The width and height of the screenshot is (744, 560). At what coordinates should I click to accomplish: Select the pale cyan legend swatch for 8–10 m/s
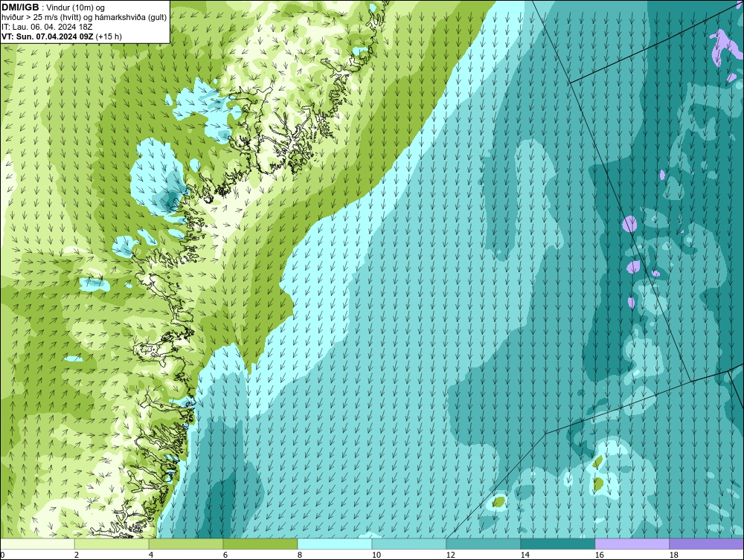coord(335,544)
